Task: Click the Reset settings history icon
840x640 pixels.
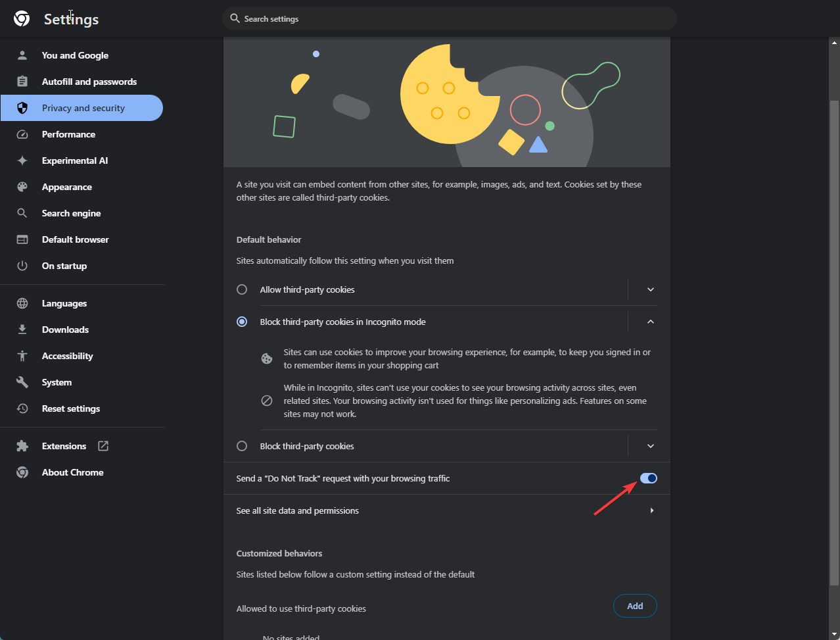Action: click(22, 408)
